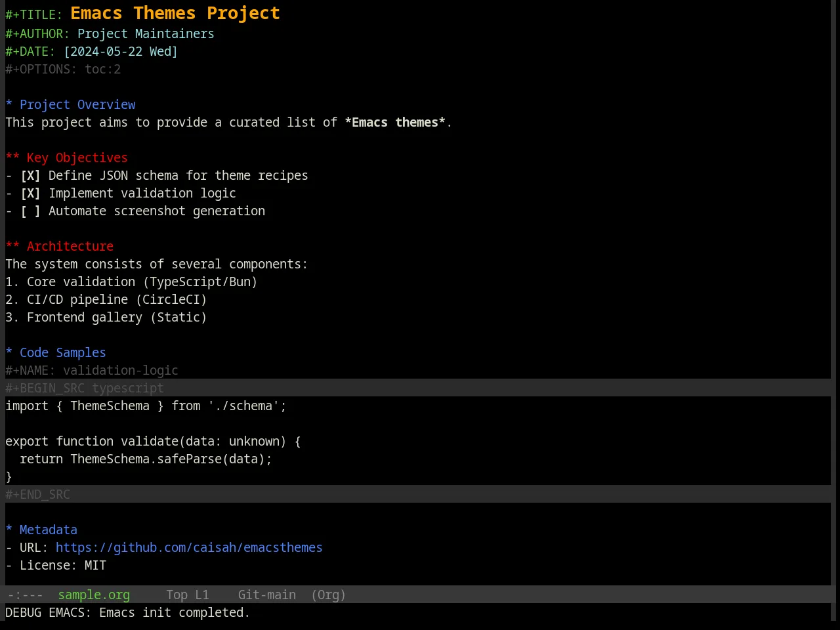
Task: Click the '#+TITLE:' keyword
Action: click(34, 14)
